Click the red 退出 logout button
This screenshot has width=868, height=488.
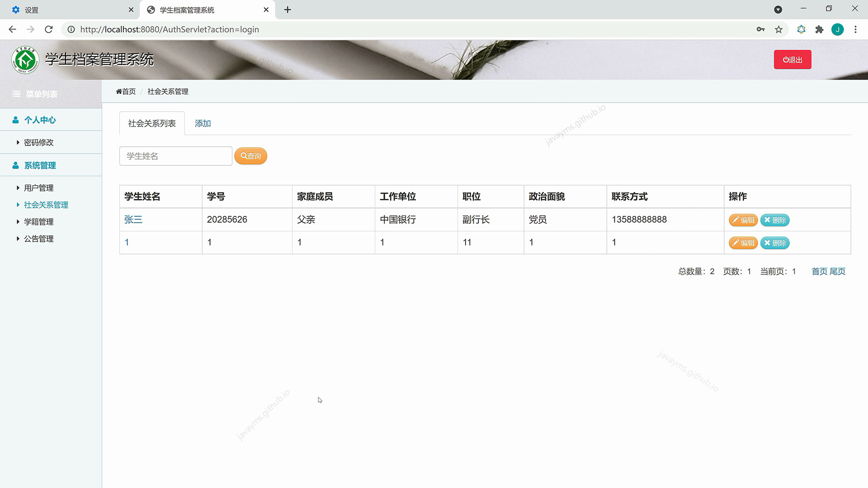792,60
